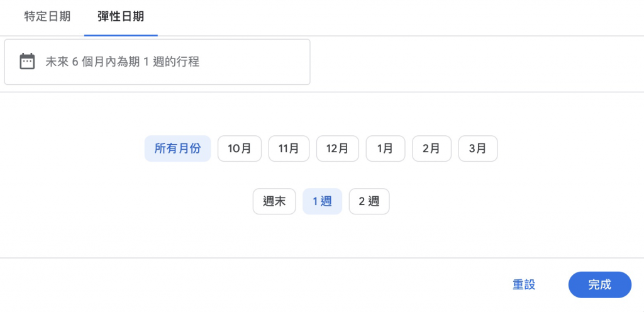Open the date picker via calendar icon
This screenshot has height=312, width=644.
[x=27, y=62]
